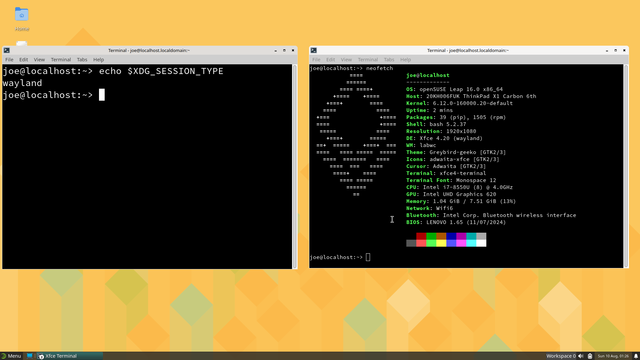Image resolution: width=640 pixels, height=360 pixels.
Task: Click the red color block in neofetch palette
Action: [x=421, y=236]
